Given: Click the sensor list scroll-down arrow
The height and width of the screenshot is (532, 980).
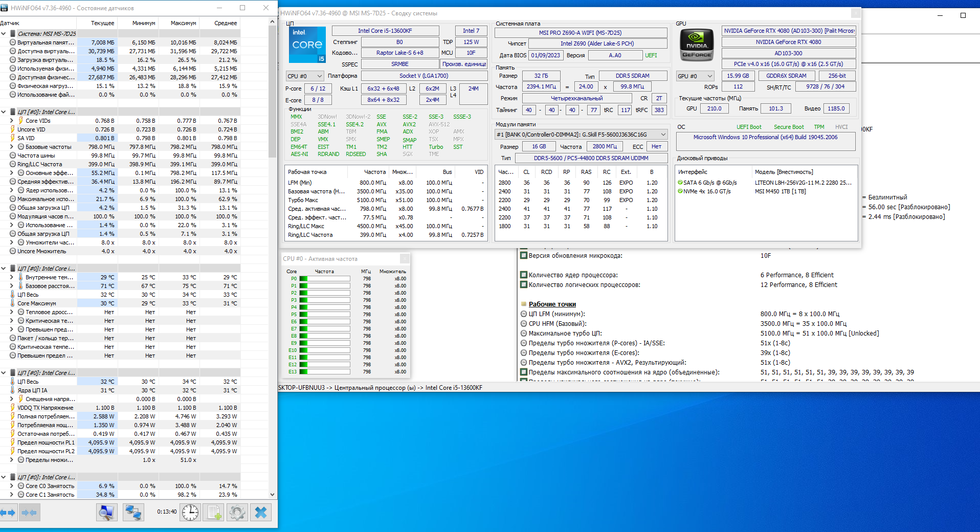Looking at the screenshot, I should coord(272,495).
